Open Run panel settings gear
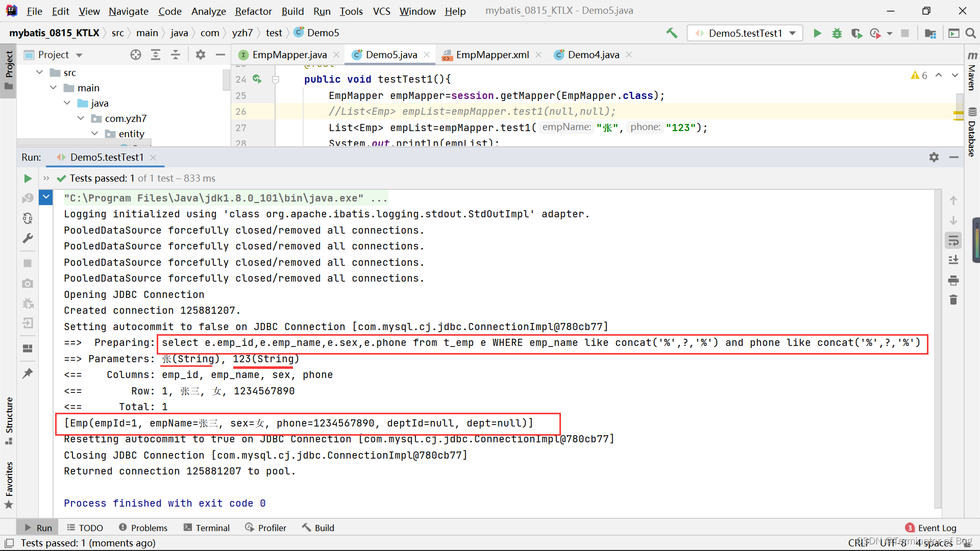 tap(934, 157)
